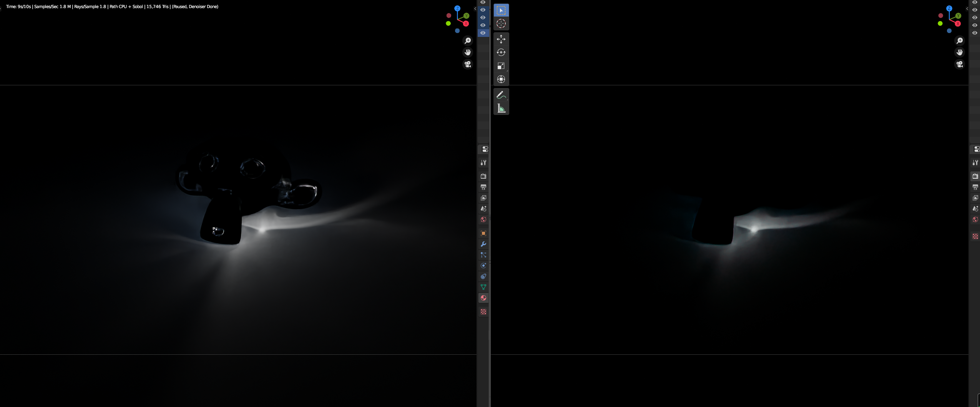Click the zoom magnifier in right viewport

pos(960,41)
